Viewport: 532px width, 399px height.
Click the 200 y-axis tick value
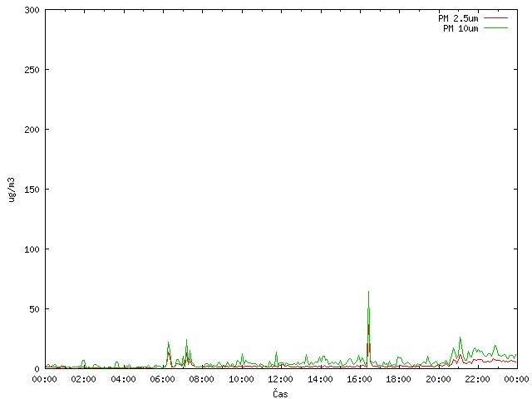coord(32,130)
